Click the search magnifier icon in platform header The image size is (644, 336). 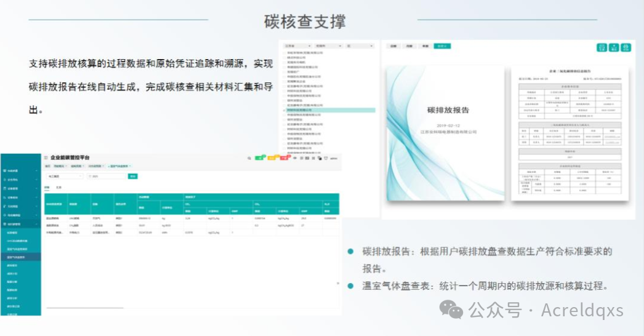pos(249,158)
